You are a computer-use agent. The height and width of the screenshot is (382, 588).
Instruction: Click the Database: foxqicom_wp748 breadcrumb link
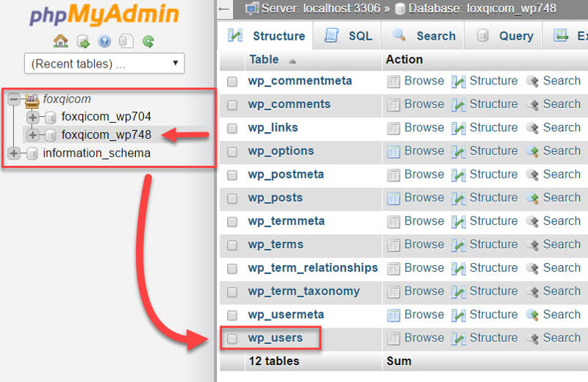[482, 8]
